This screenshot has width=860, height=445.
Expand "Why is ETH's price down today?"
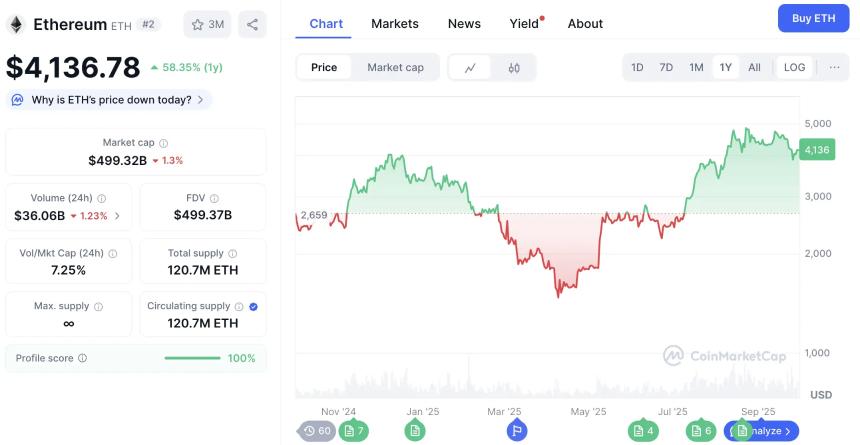109,100
